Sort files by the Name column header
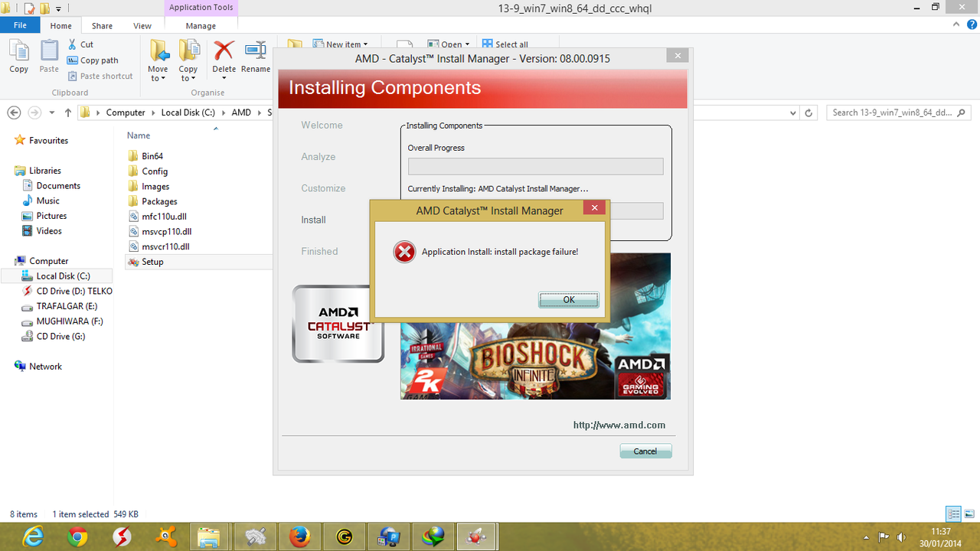 click(x=139, y=135)
